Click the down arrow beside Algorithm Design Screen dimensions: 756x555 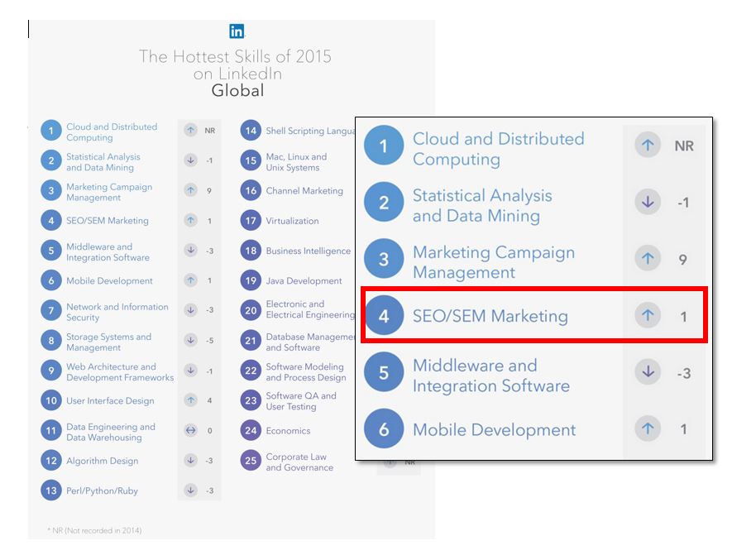tap(191, 461)
